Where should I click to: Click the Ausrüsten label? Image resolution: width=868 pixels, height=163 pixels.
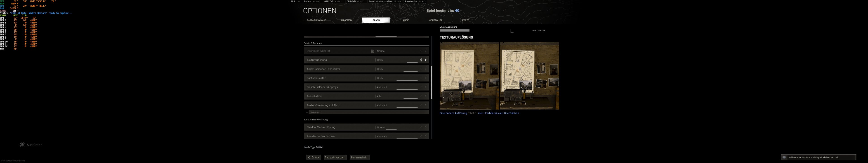click(x=34, y=145)
